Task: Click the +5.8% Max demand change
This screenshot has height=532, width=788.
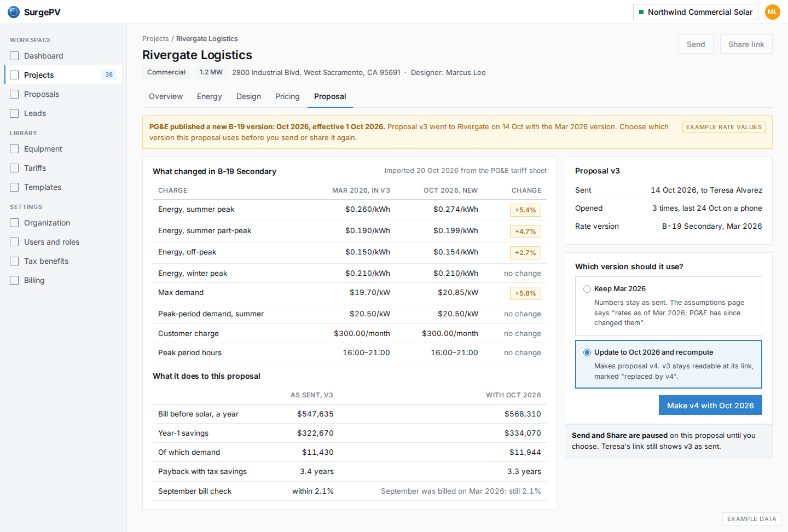Action: point(525,293)
